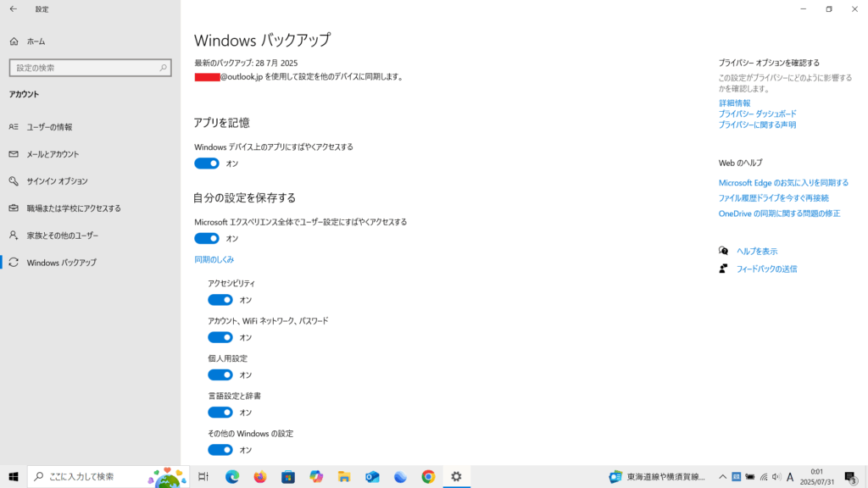The height and width of the screenshot is (488, 868).
Task: Click the taskbar search box ここに入力して検索
Action: coord(108,476)
